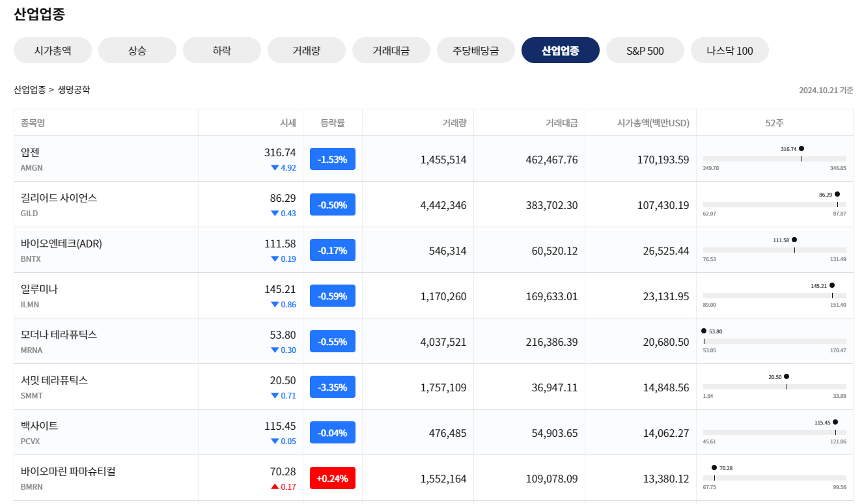Open the 바이오마린 파마슈티컬 stock link
This screenshot has height=504, width=864.
click(68, 471)
